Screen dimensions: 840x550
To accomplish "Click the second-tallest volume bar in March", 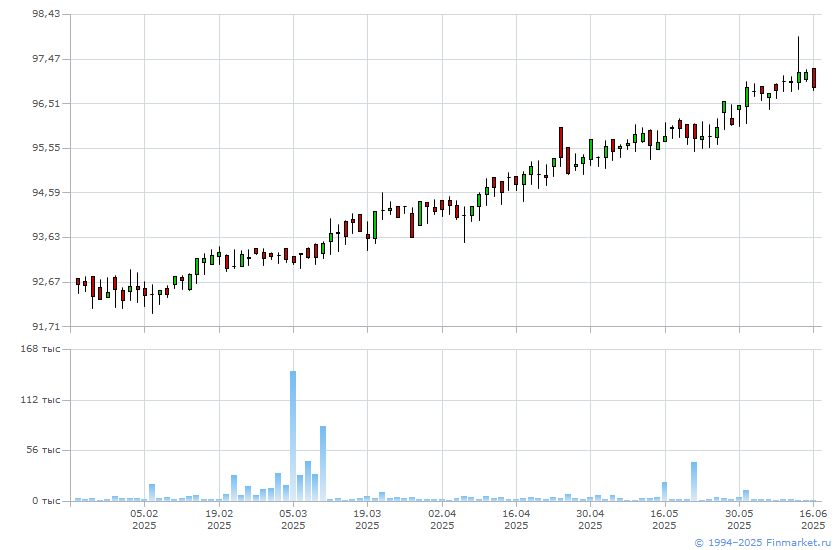I will click(323, 464).
